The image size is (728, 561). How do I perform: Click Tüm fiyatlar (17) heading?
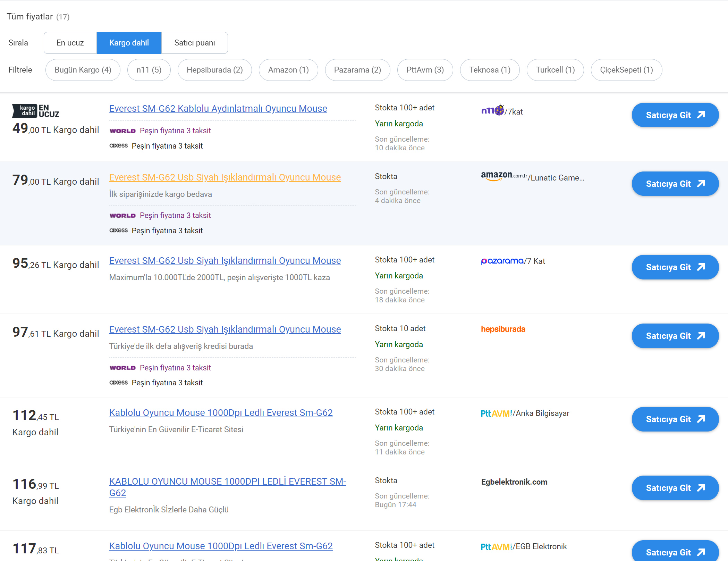[x=38, y=17]
